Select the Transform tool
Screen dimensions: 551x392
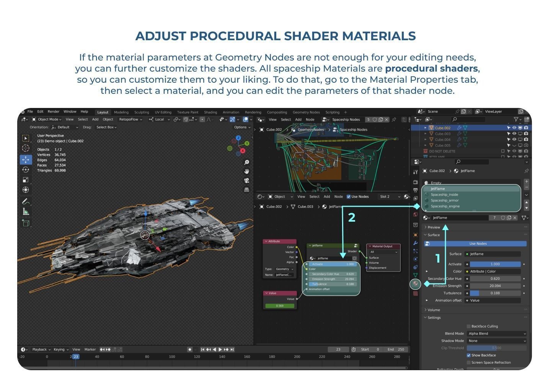tap(26, 189)
